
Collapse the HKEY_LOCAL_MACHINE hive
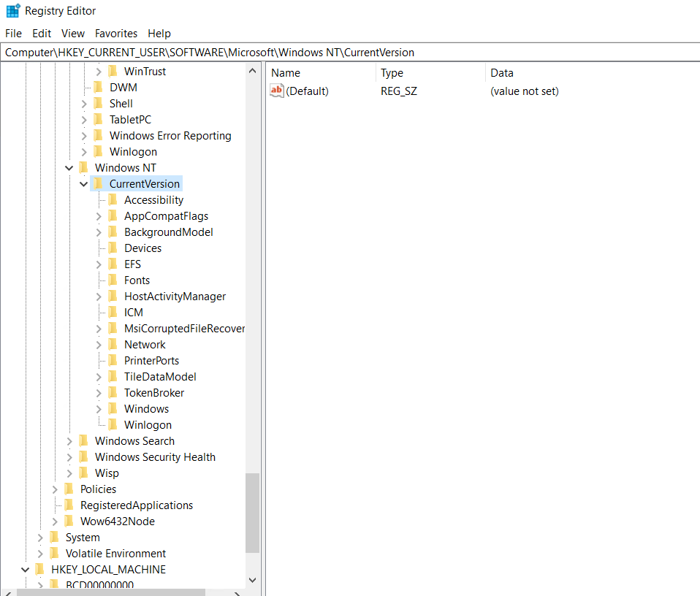(25, 569)
